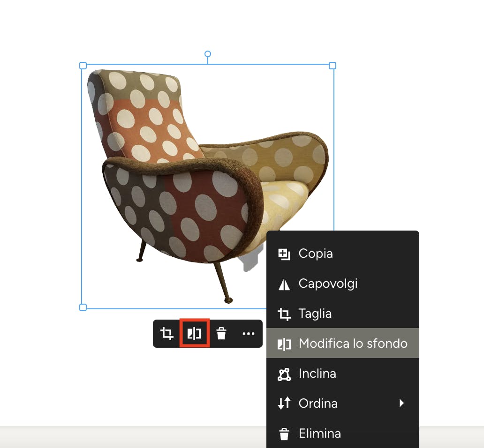Click the bottom-left selection resize handle
484x448 pixels.
point(83,307)
